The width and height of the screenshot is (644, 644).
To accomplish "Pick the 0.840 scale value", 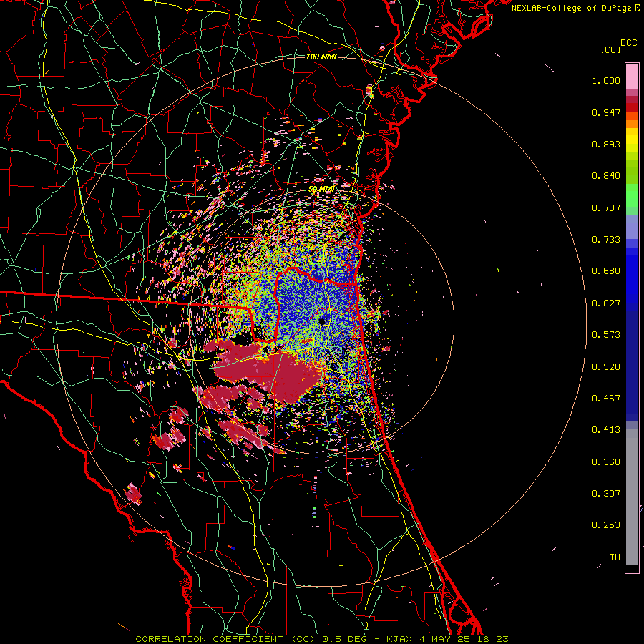I will click(x=606, y=176).
